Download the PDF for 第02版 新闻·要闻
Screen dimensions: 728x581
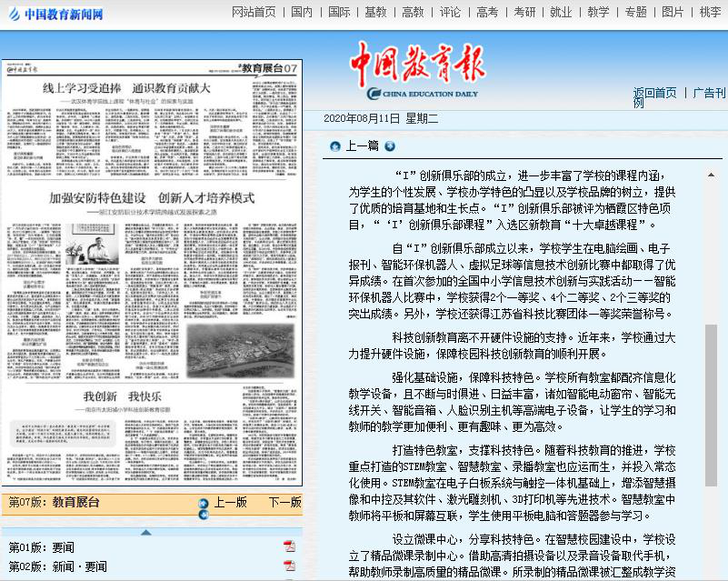pos(289,566)
